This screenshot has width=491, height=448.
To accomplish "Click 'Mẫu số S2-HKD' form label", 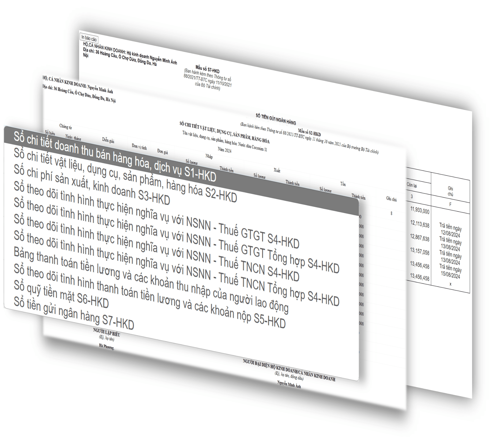I will [x=309, y=132].
